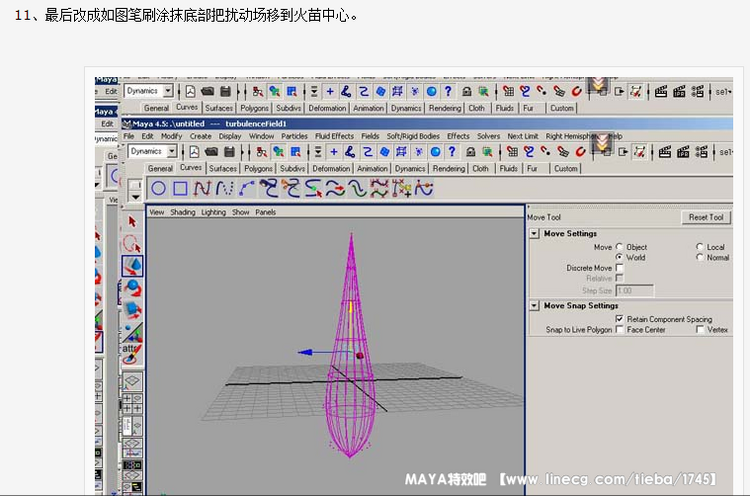
Task: Click the Step Size input field
Action: [634, 290]
